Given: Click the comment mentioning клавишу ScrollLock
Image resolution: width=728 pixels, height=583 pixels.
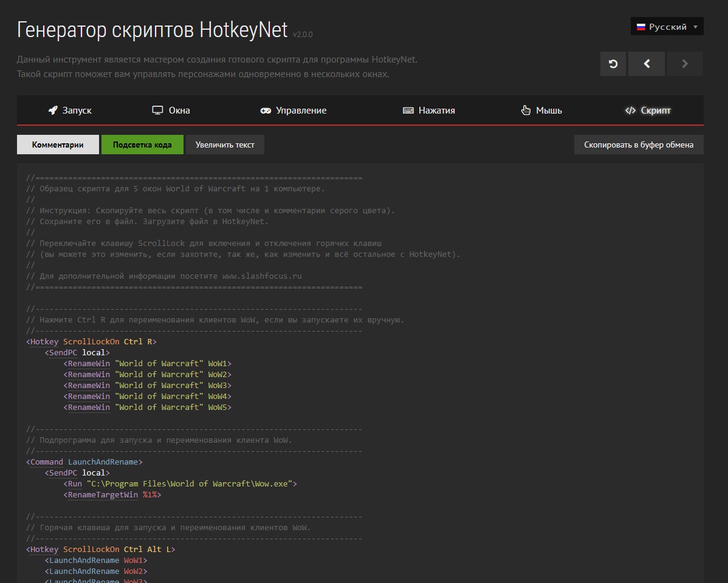Looking at the screenshot, I should [204, 244].
